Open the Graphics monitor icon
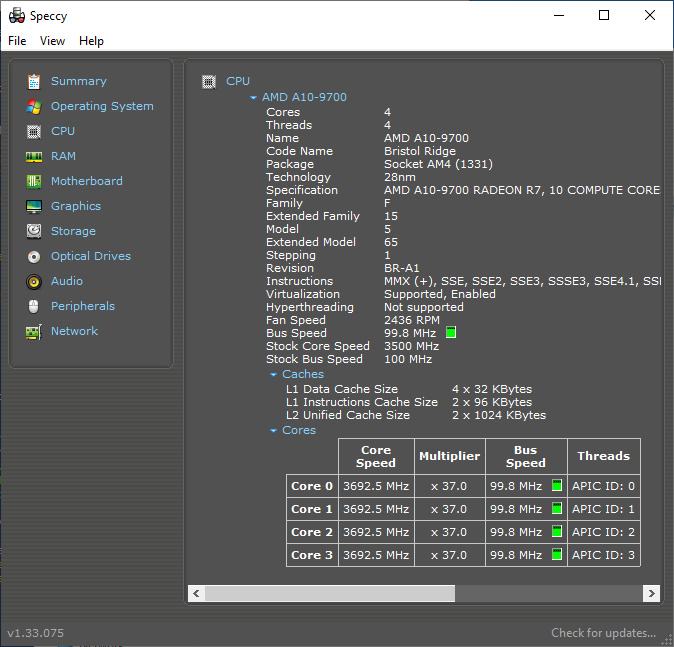 (34, 206)
